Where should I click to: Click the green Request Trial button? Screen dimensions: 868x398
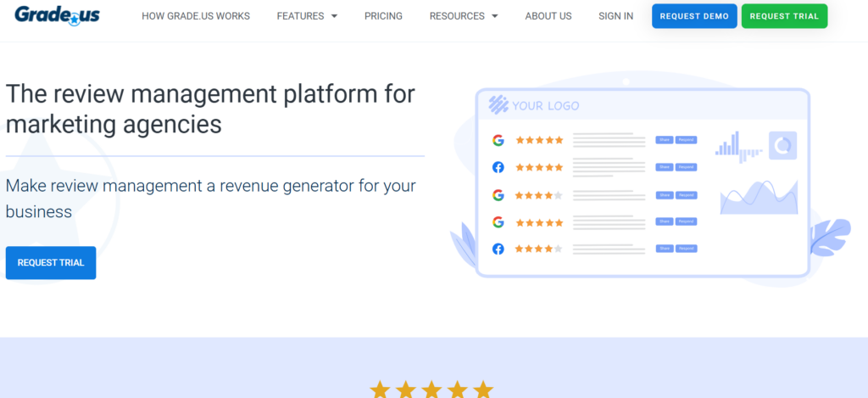[x=784, y=16]
